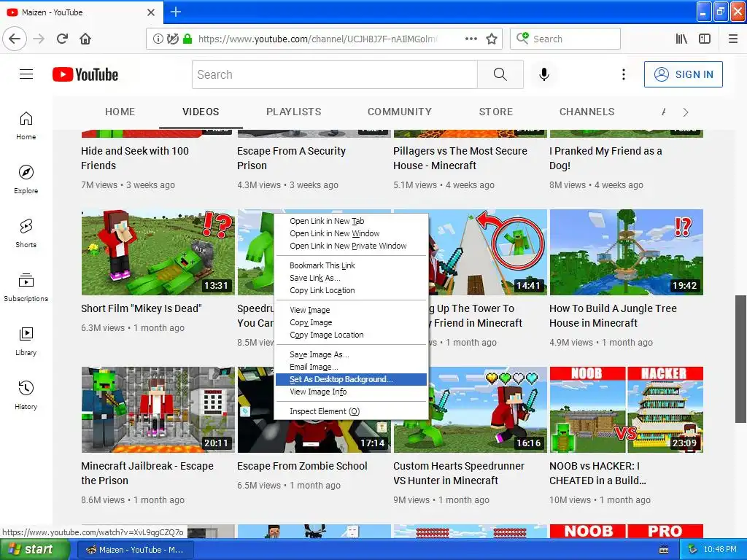Open Explore in the YouTube sidebar

tap(26, 179)
